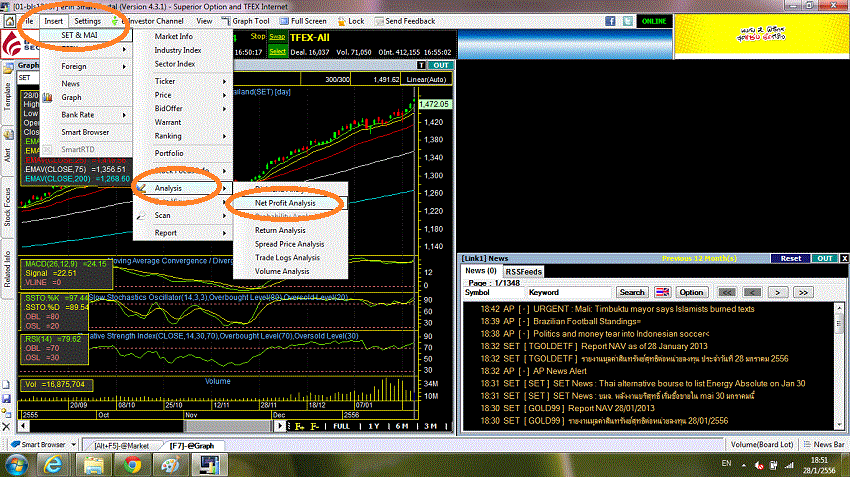The height and width of the screenshot is (477, 850).
Task: Open the News Bar in the status bar
Action: click(824, 444)
